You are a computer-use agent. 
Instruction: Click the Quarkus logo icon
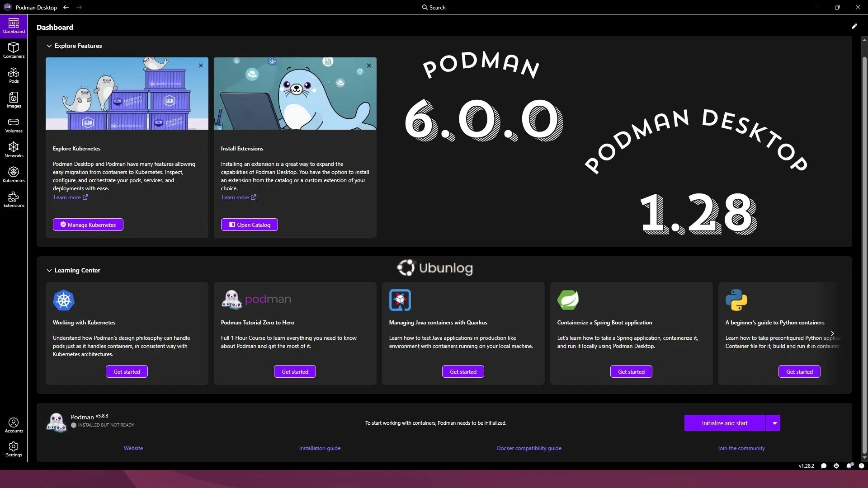point(400,300)
